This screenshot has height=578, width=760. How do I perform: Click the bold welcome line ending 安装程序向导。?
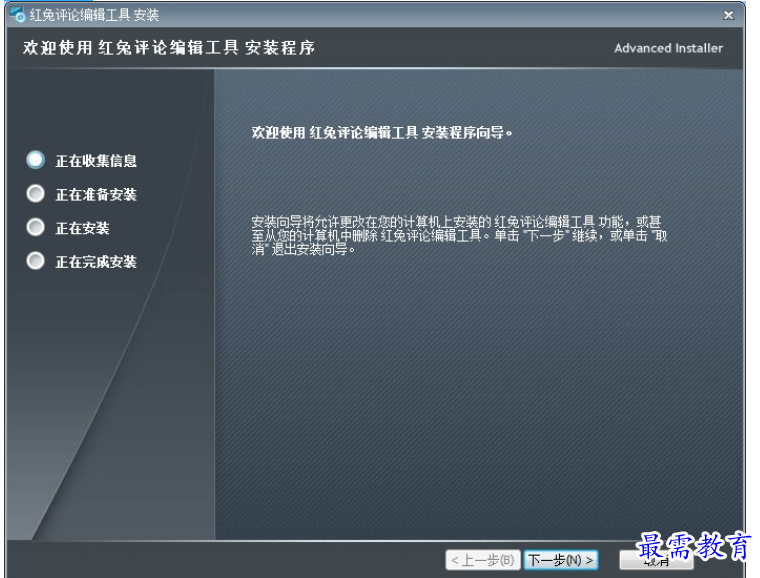point(382,133)
